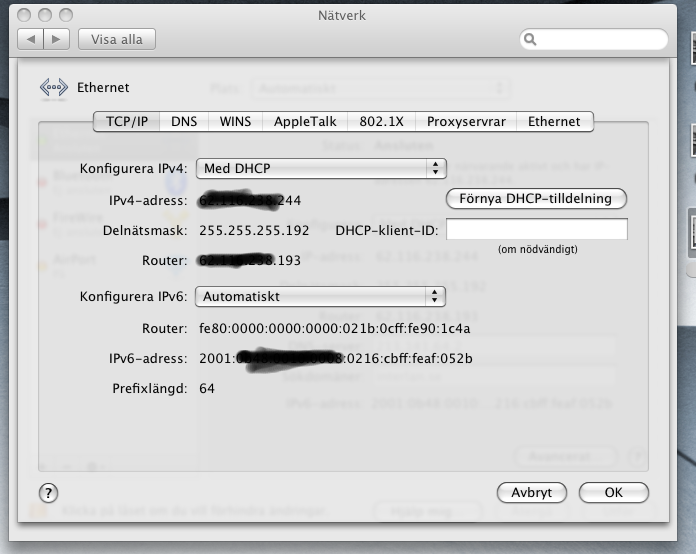Viewport: 696px width, 554px height.
Task: Zoom the Nätverk window with the third title-bar button
Action: click(66, 15)
